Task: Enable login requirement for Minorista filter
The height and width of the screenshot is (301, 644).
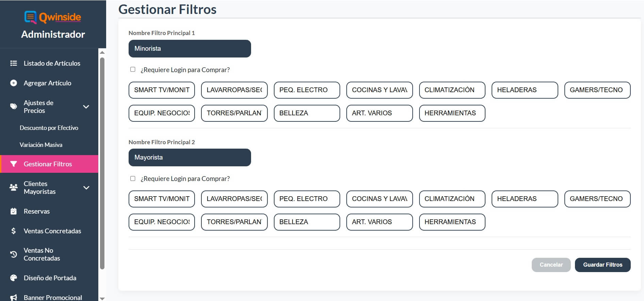Action: pos(133,69)
